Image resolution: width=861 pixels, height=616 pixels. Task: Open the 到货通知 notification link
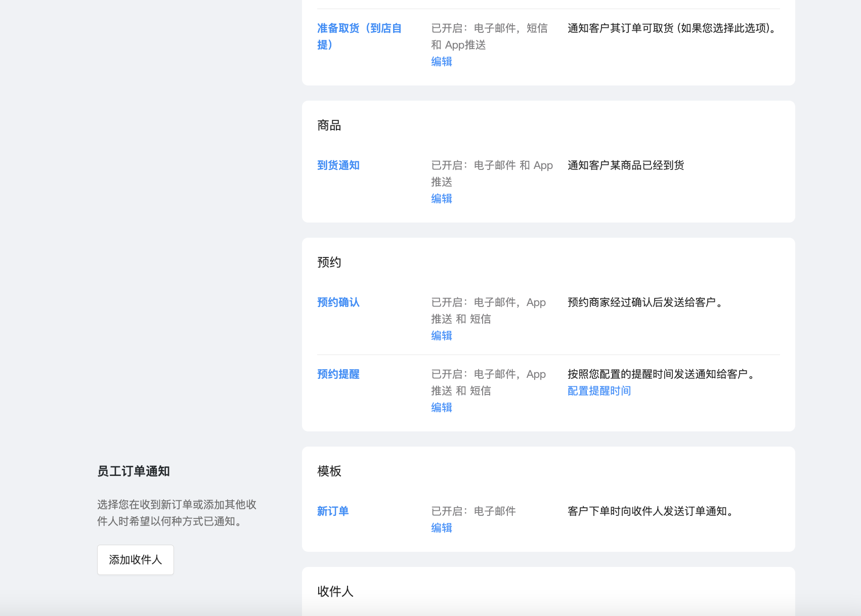(x=338, y=165)
